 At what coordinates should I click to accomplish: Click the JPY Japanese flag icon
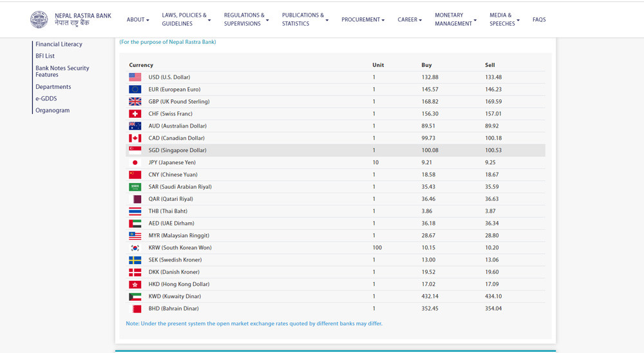point(135,163)
